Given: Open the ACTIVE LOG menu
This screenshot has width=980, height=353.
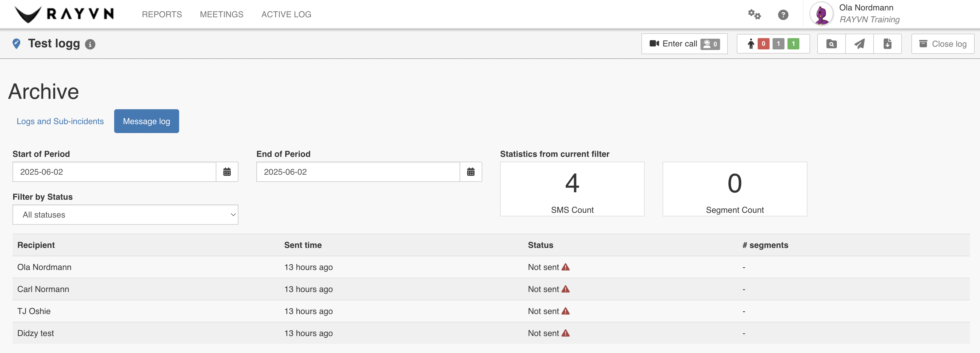Looking at the screenshot, I should [286, 15].
